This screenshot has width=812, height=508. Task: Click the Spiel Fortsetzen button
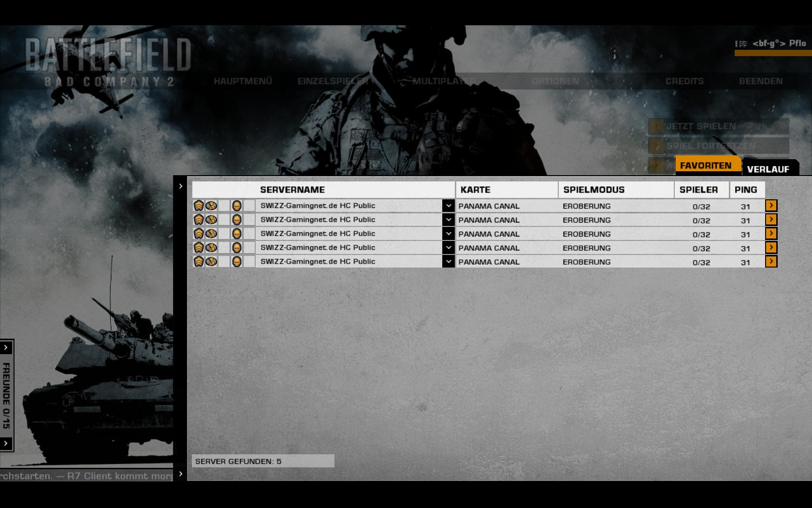(719, 146)
